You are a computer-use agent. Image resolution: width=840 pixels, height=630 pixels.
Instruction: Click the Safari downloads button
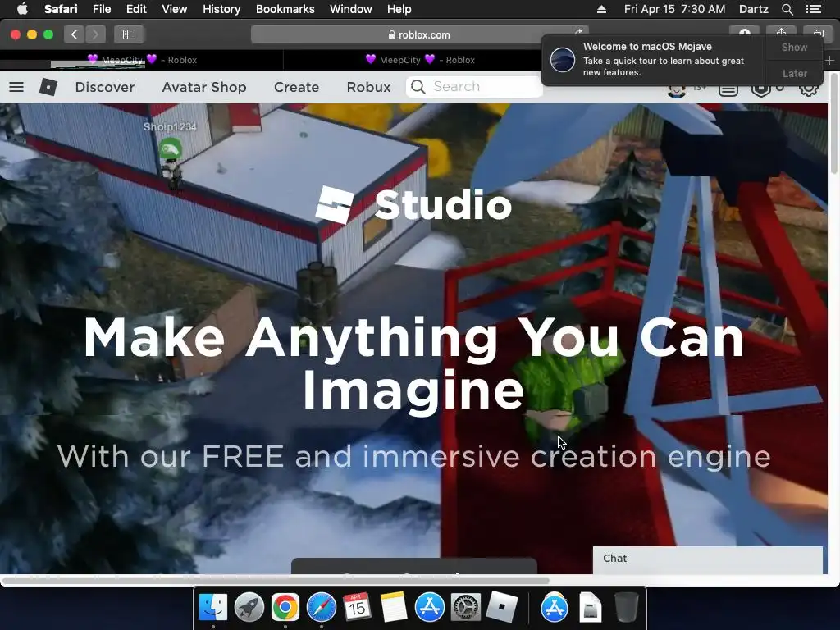point(745,32)
